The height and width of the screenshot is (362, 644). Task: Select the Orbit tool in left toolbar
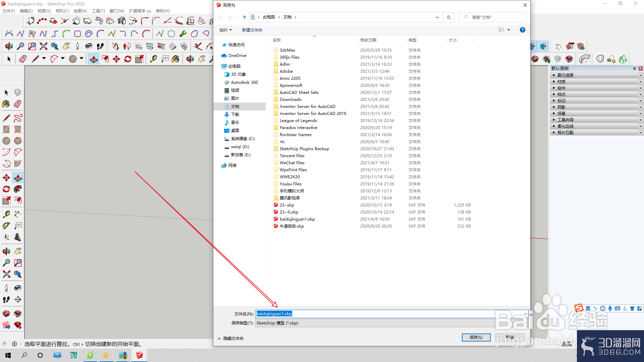(x=6, y=251)
